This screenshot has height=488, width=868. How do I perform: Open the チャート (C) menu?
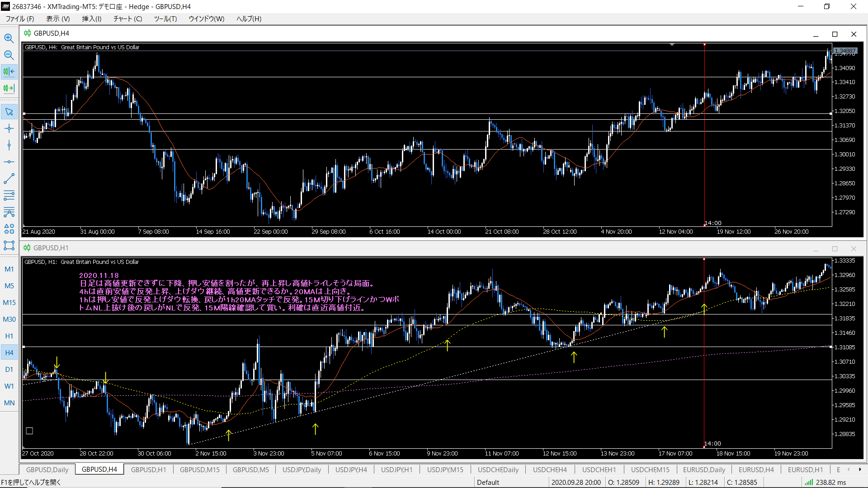point(127,19)
